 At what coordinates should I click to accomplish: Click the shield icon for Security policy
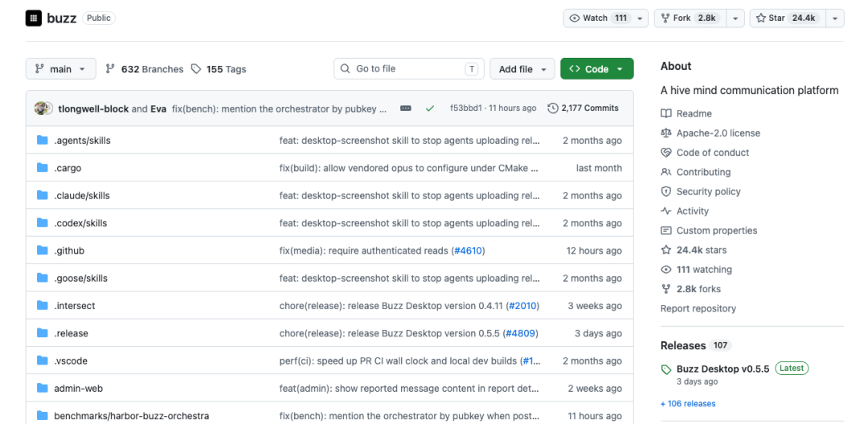(666, 191)
